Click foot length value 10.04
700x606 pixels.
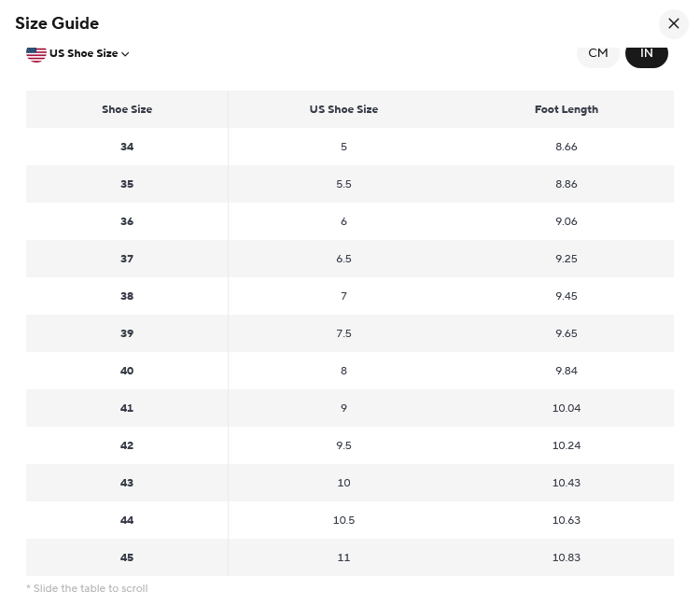tap(567, 408)
